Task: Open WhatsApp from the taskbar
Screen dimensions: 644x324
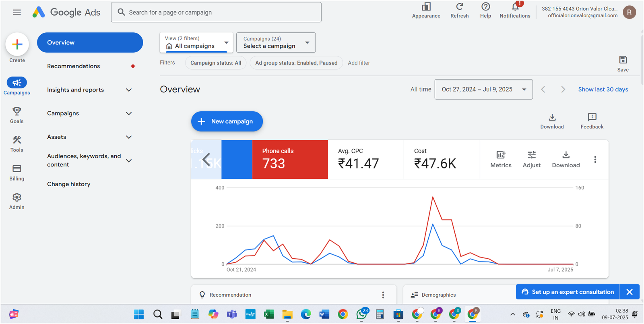Action: [x=361, y=314]
